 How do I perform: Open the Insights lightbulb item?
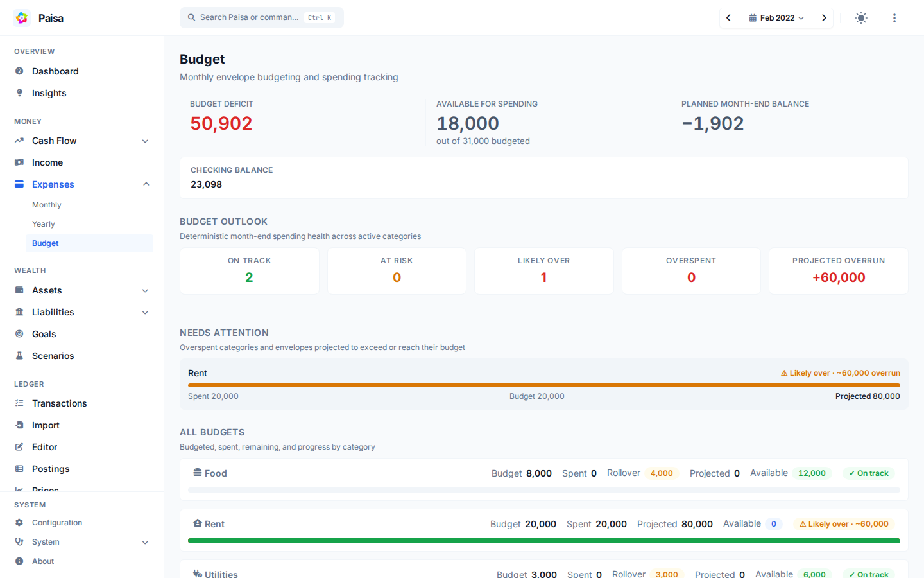(x=82, y=93)
